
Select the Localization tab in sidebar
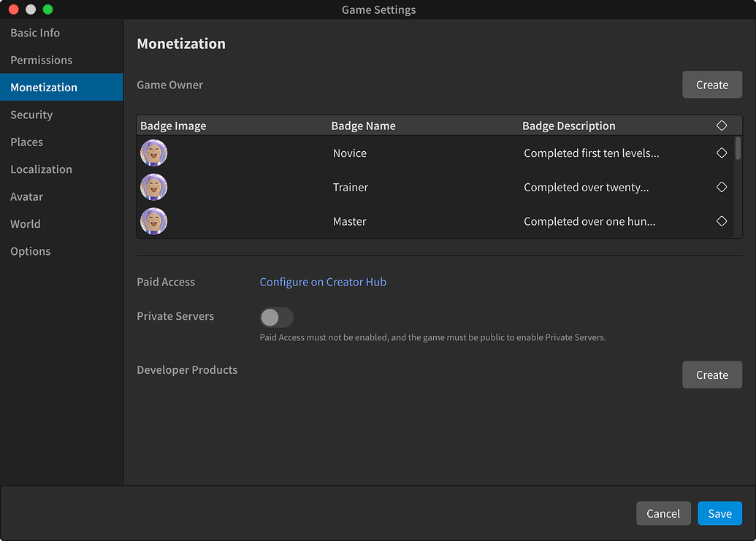[42, 169]
